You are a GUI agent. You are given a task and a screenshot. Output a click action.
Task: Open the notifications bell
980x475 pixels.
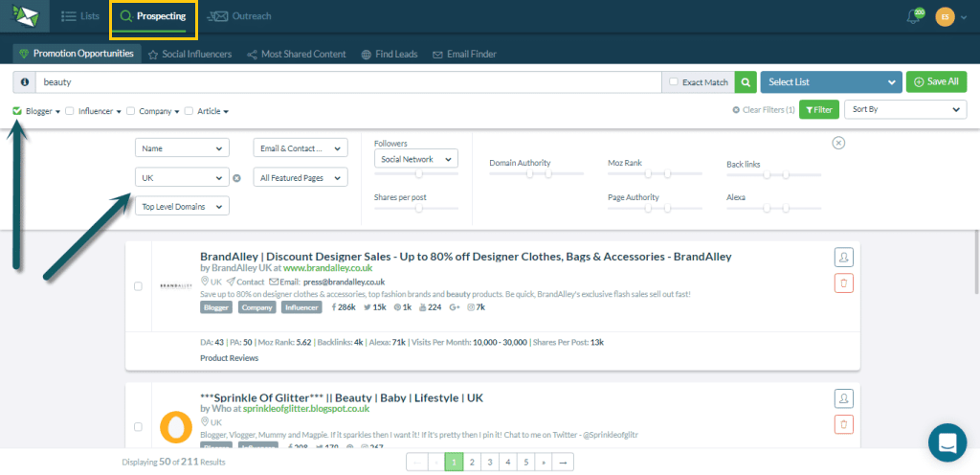[914, 17]
